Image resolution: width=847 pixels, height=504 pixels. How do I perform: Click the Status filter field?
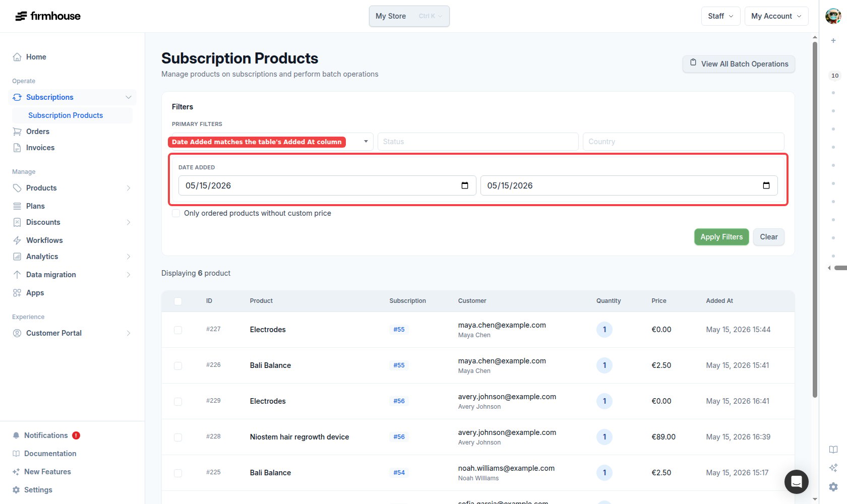click(x=478, y=142)
